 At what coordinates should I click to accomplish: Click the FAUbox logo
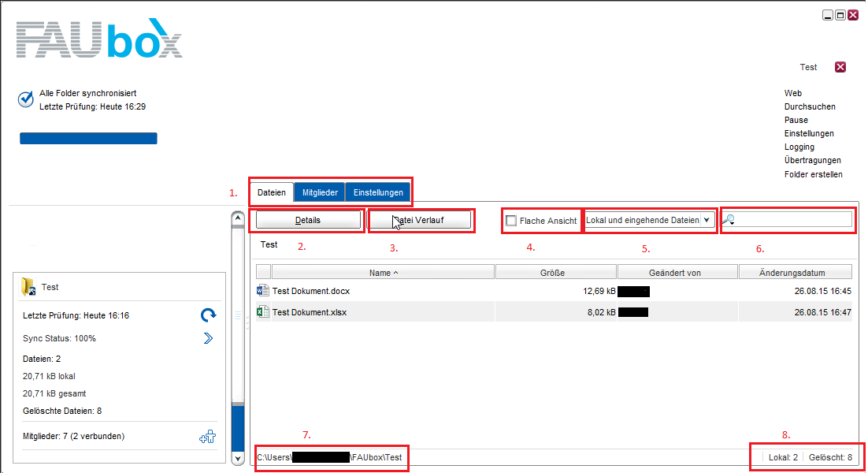pos(99,39)
